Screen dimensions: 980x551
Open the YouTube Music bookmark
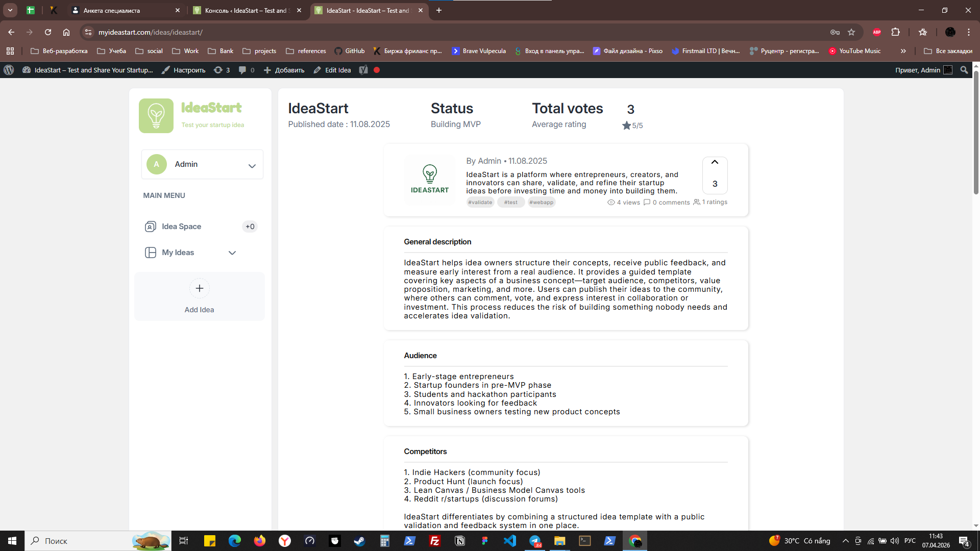[854, 51]
